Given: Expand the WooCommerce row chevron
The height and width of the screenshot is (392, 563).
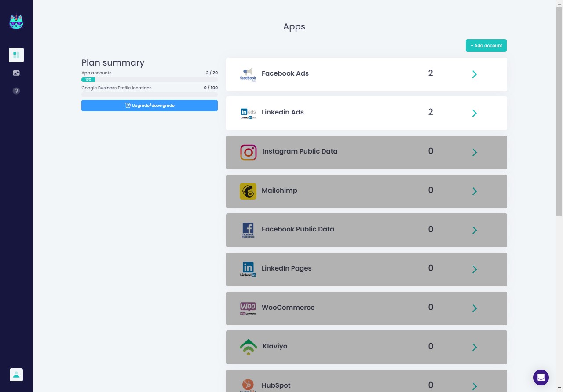Looking at the screenshot, I should tap(475, 308).
